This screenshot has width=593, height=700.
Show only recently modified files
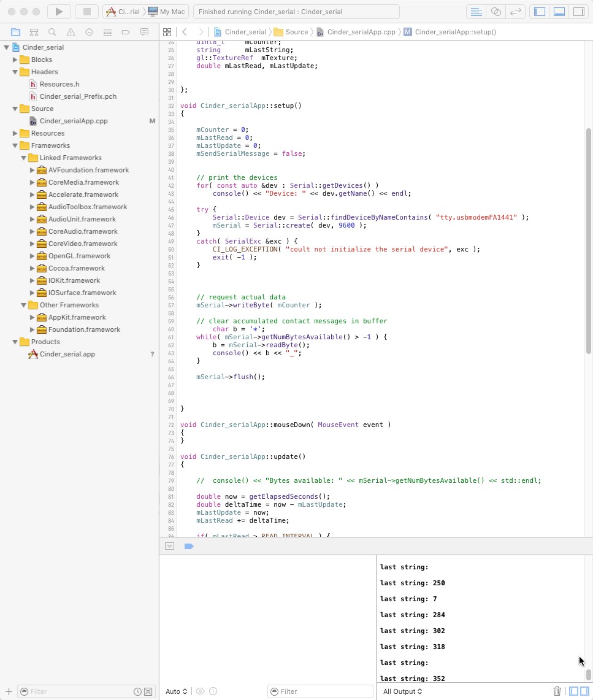[x=138, y=691]
